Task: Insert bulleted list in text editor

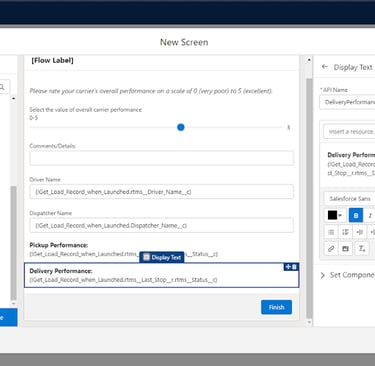Action: (x=331, y=232)
